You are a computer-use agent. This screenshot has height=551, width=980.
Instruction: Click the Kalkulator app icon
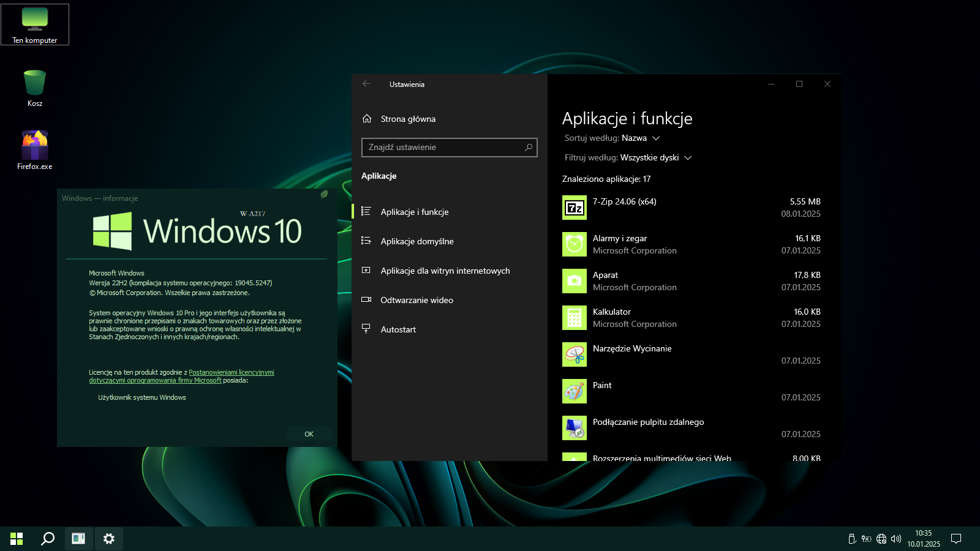[x=574, y=318]
